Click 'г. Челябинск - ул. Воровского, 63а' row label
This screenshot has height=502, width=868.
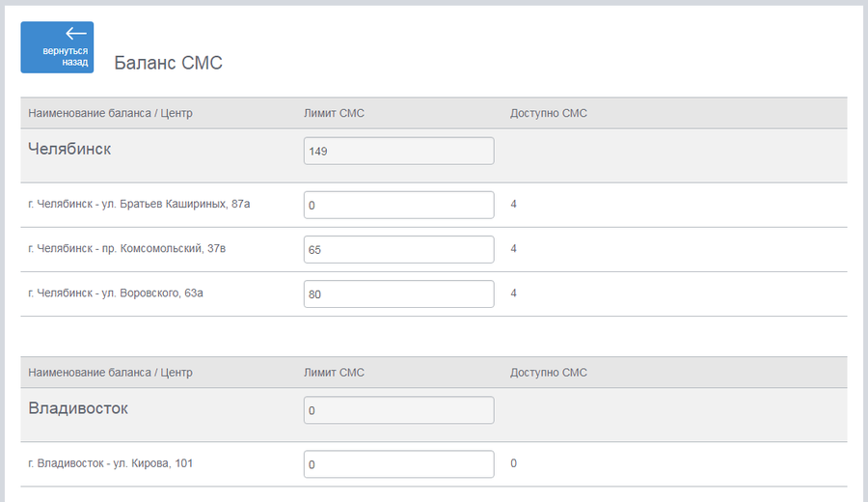pyautogui.click(x=116, y=293)
